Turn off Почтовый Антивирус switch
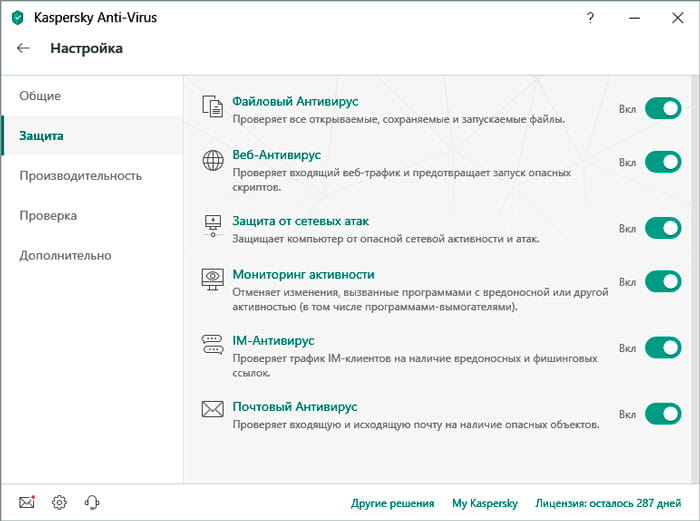Viewport: 700px width, 521px height. (663, 413)
